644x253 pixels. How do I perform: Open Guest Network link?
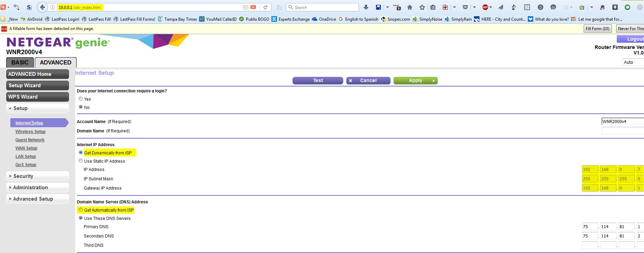pyautogui.click(x=30, y=140)
